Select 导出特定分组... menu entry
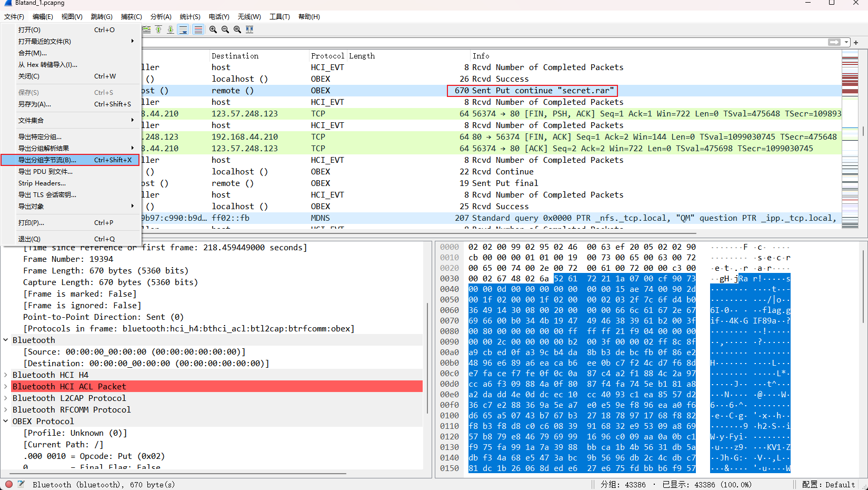The height and width of the screenshot is (490, 868). (x=71, y=137)
